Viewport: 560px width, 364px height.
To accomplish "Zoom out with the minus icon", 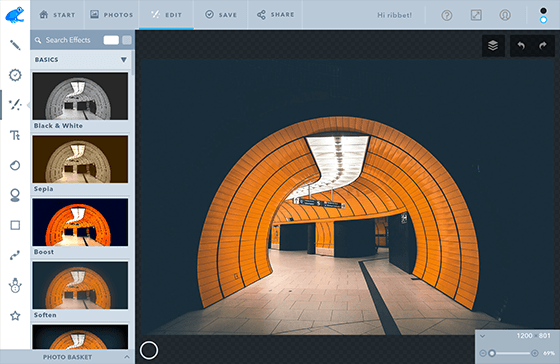I will click(x=482, y=353).
